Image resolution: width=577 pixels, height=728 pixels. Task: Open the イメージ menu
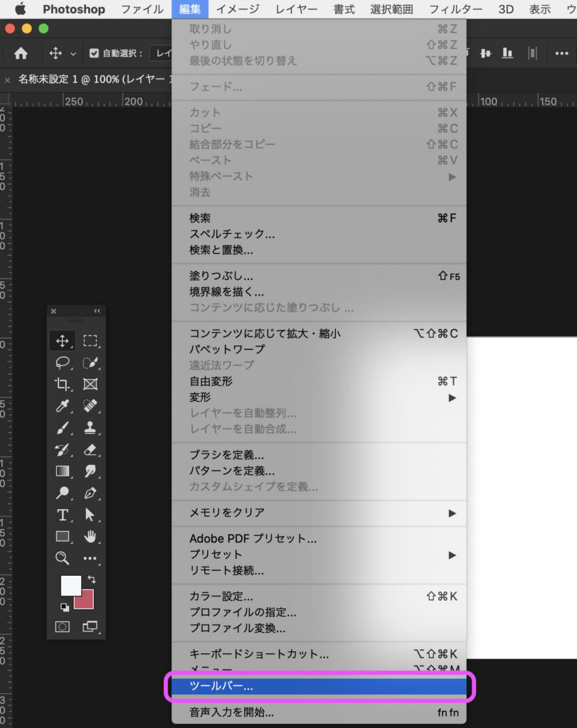coord(237,9)
